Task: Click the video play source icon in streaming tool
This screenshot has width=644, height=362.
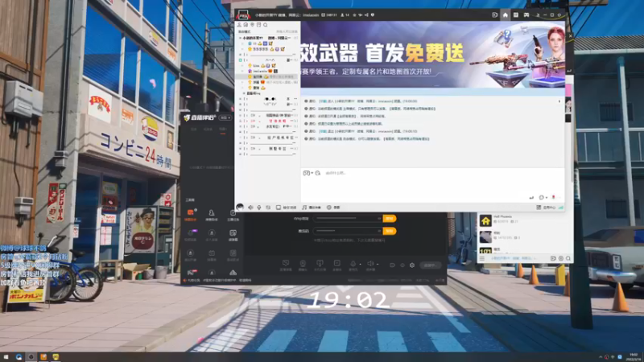Action: pos(336,264)
